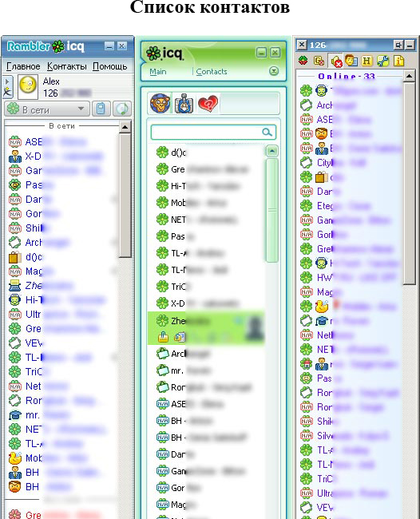Click the Contacts link in green ICQ
The width and height of the screenshot is (420, 519).
pos(212,72)
